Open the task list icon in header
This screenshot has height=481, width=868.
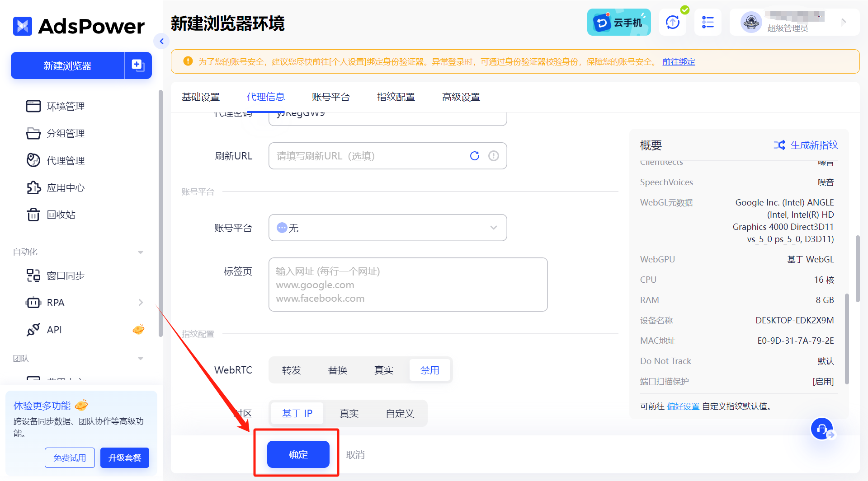(x=708, y=22)
